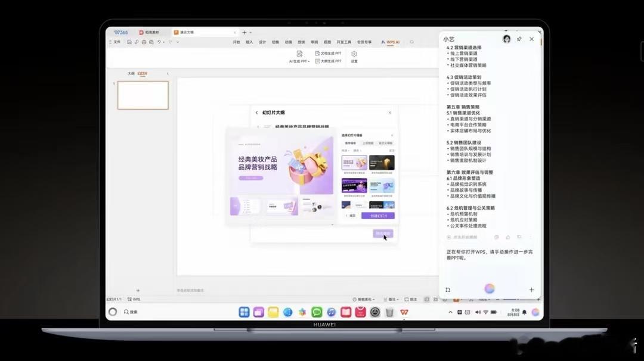644x361 pixels.
Task: Click the search magnifier in the ribbon
Action: pos(412,42)
